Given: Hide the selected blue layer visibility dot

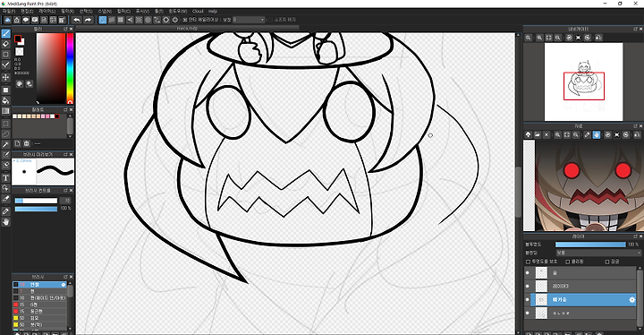Looking at the screenshot, I should (528, 299).
